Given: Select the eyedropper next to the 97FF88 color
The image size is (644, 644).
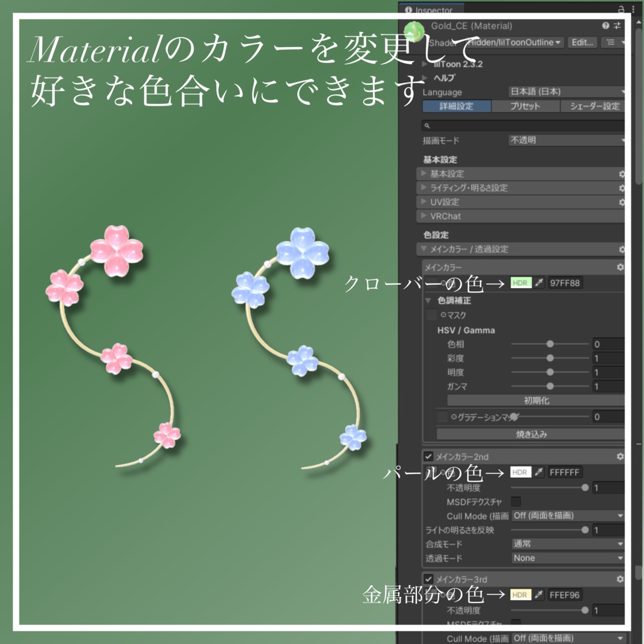Looking at the screenshot, I should click(x=540, y=283).
